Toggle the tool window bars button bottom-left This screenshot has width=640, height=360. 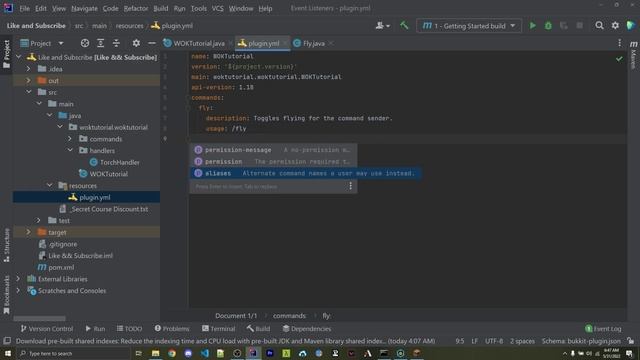pyautogui.click(x=7, y=341)
